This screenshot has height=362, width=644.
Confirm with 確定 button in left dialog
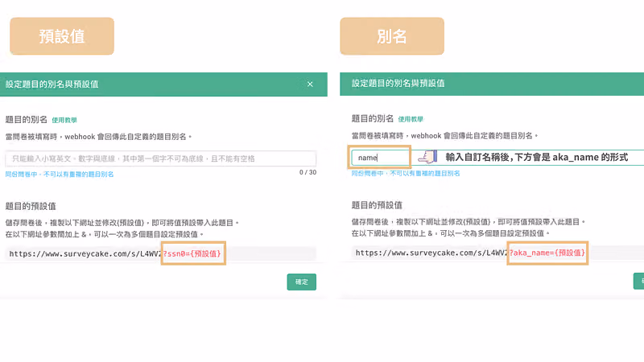pyautogui.click(x=301, y=282)
